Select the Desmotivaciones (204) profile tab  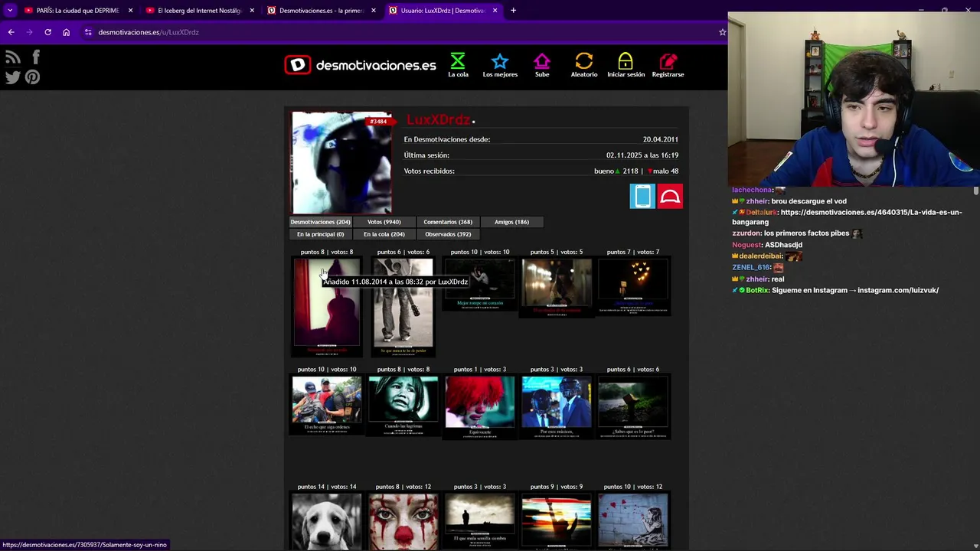[x=320, y=222]
